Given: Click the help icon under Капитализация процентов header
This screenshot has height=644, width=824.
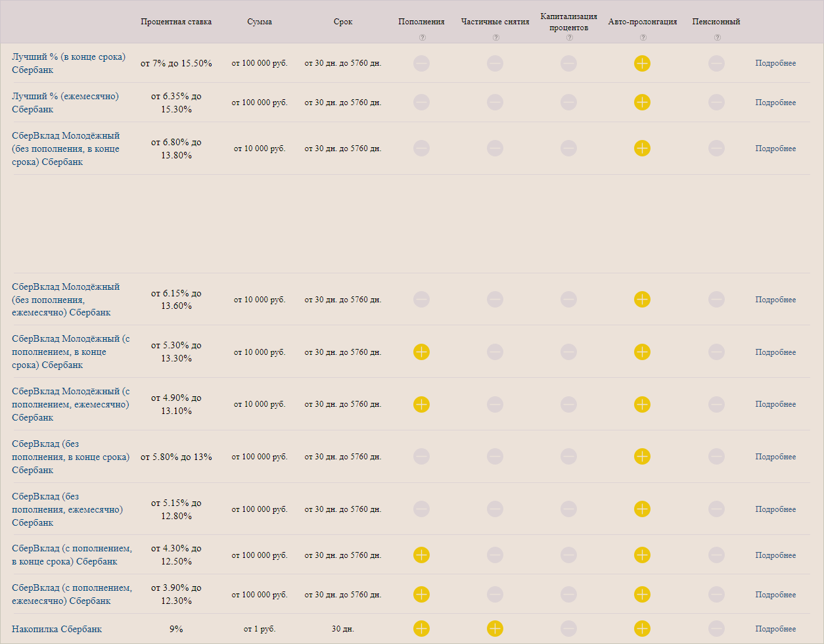Looking at the screenshot, I should 569,37.
